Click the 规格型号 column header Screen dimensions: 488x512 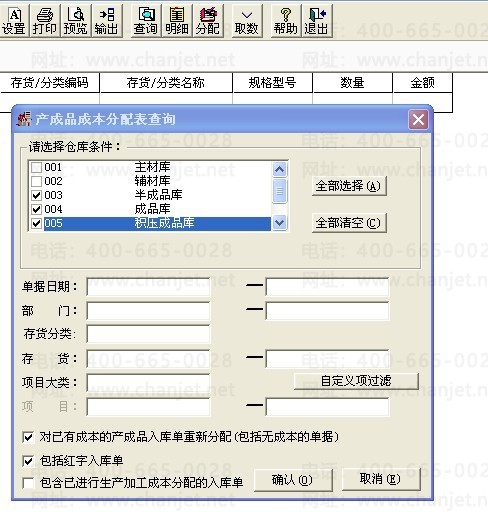pyautogui.click(x=272, y=83)
